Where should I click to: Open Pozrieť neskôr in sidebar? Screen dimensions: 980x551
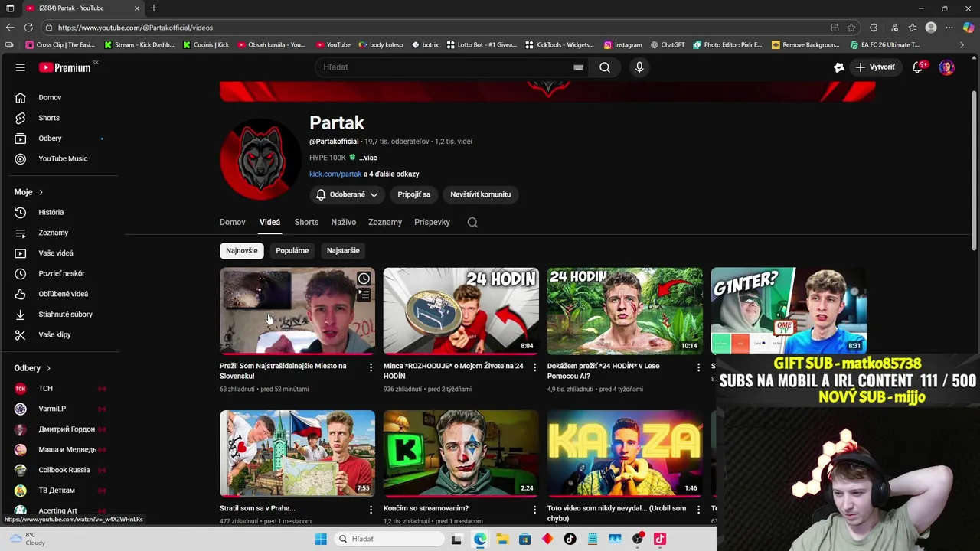60,273
